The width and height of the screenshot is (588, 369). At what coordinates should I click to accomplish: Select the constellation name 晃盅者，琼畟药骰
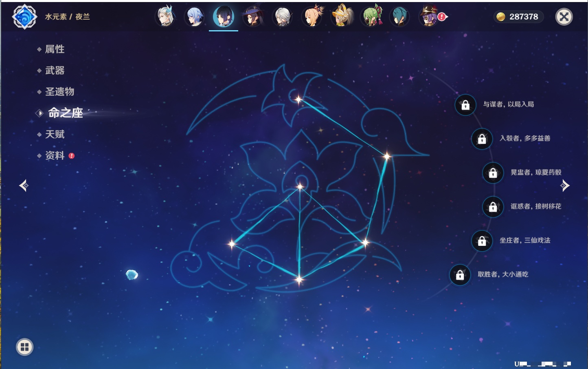536,172
